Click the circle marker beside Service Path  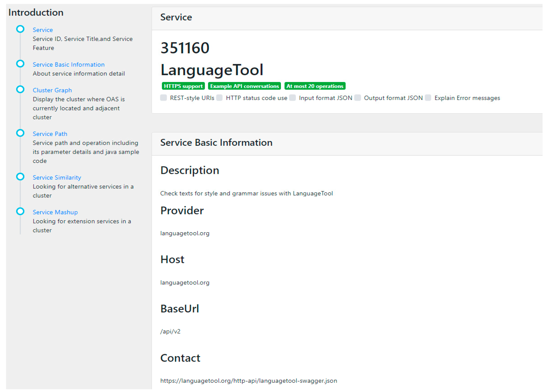[x=20, y=133]
